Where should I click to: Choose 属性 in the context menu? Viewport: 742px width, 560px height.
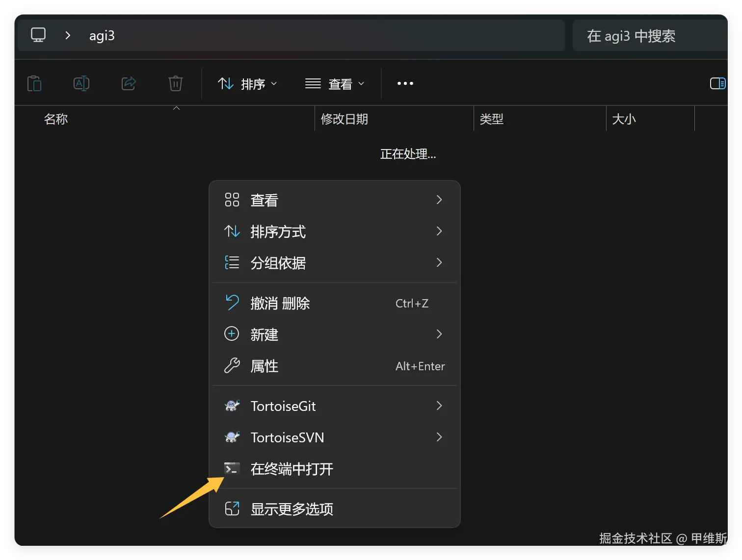click(335, 366)
